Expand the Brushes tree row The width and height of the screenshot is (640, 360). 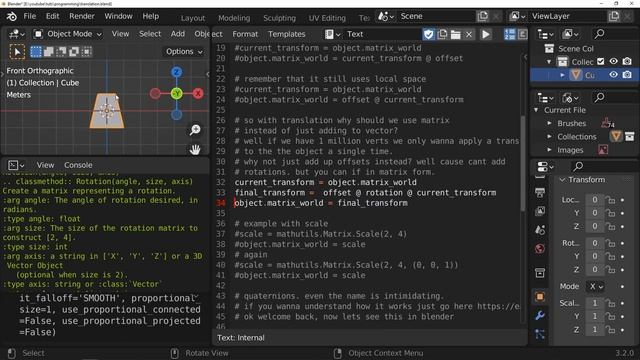549,123
